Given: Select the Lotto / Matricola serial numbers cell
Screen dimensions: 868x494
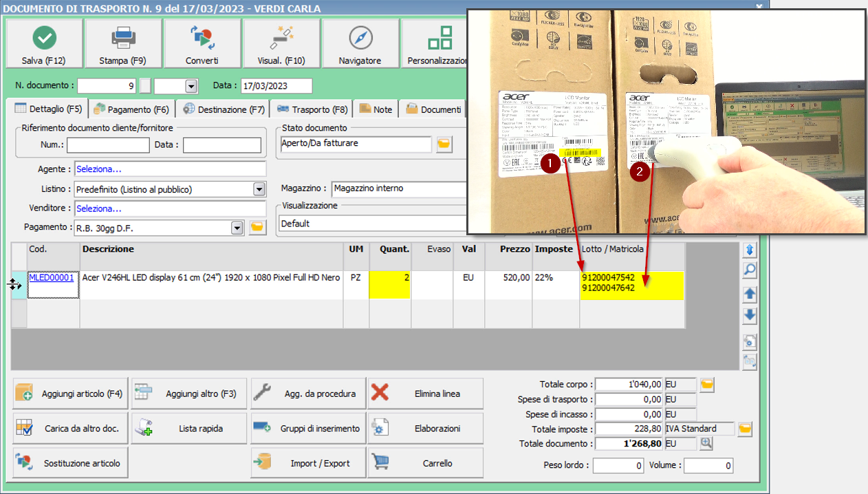Looking at the screenshot, I should tap(631, 285).
